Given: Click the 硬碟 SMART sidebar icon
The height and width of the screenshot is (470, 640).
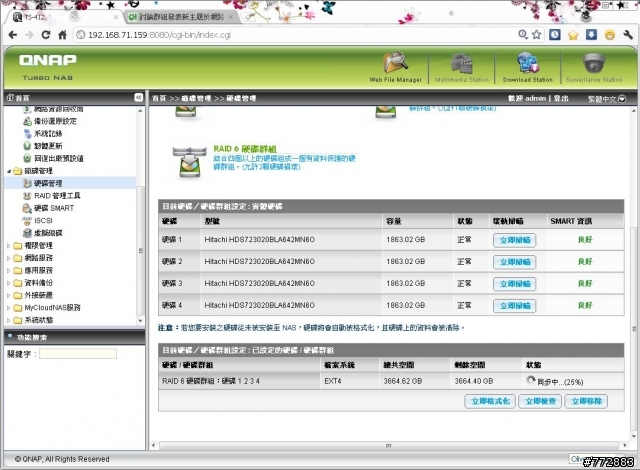Looking at the screenshot, I should point(27,208).
